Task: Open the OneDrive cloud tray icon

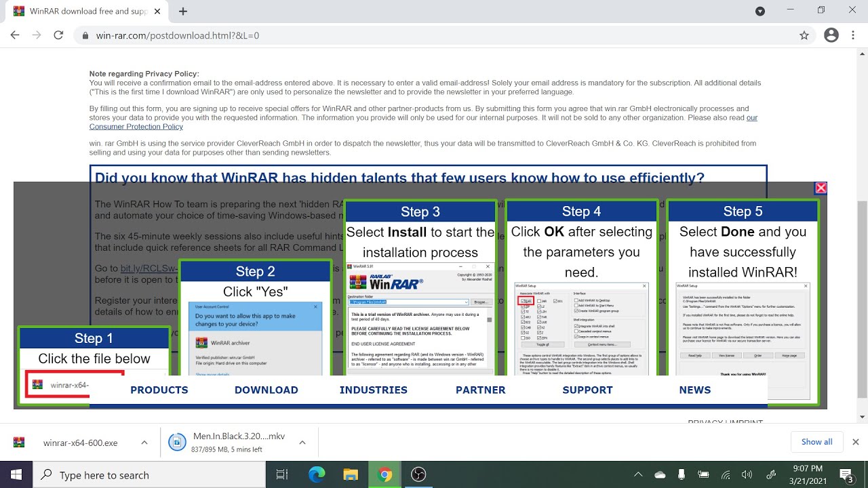Action: click(x=660, y=474)
